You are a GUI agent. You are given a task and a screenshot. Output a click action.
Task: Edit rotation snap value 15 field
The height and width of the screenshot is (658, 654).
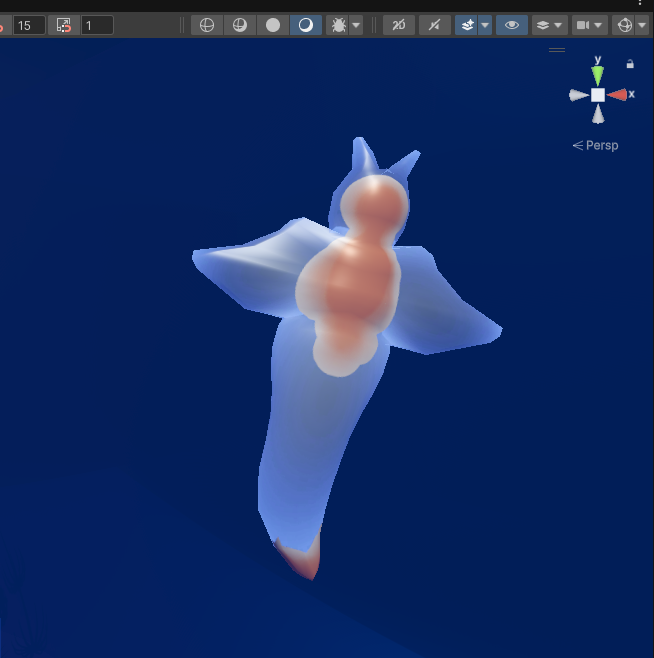[x=29, y=25]
